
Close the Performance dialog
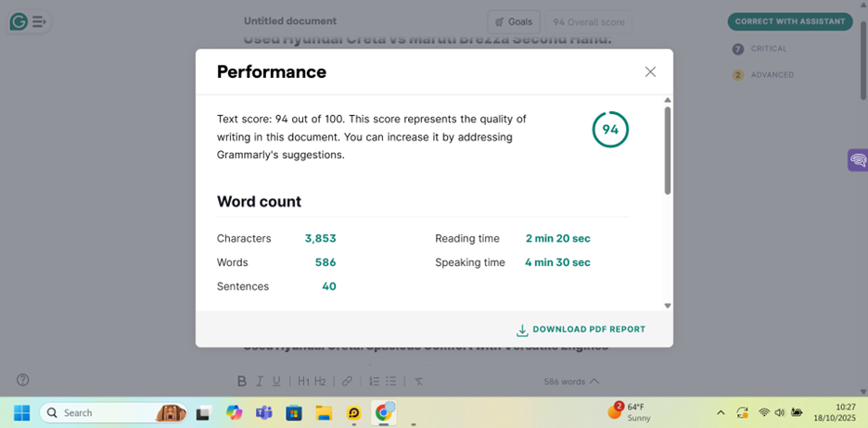pyautogui.click(x=650, y=72)
